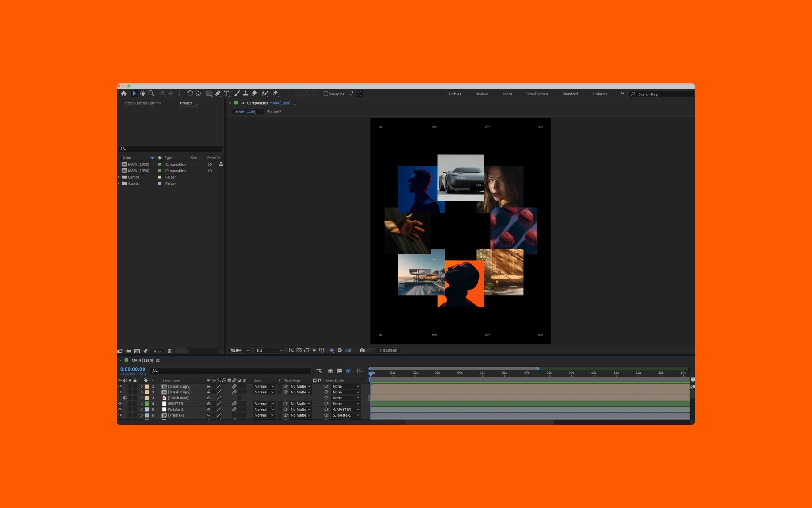This screenshot has height=508, width=812.
Task: Click the MASTER layer green label swatch
Action: pos(147,404)
